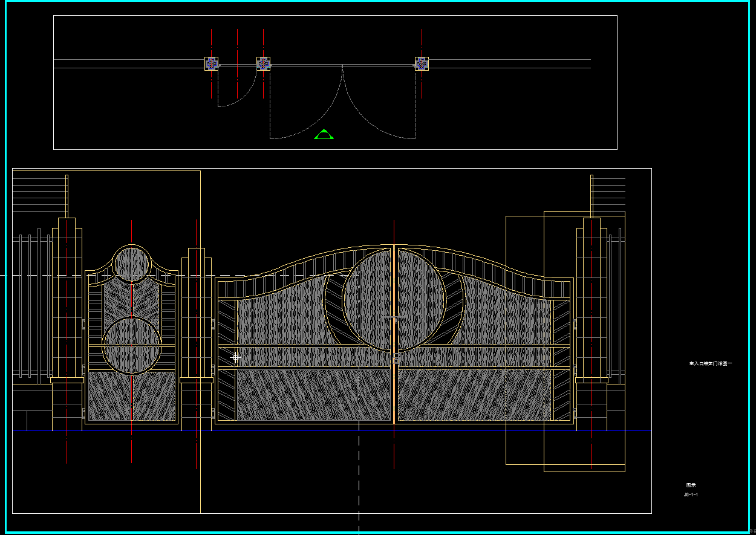
Task: Select the JG-1-1 drawing number text
Action: 691,495
